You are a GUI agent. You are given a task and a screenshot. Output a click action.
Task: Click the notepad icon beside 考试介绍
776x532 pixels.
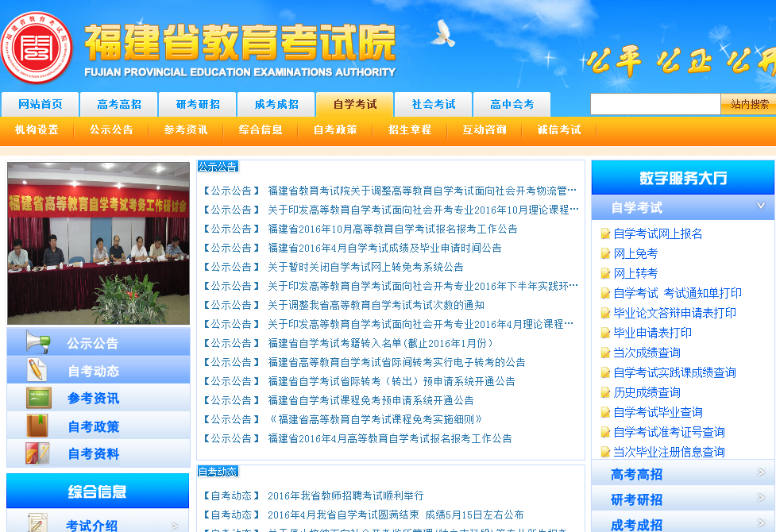(37, 523)
